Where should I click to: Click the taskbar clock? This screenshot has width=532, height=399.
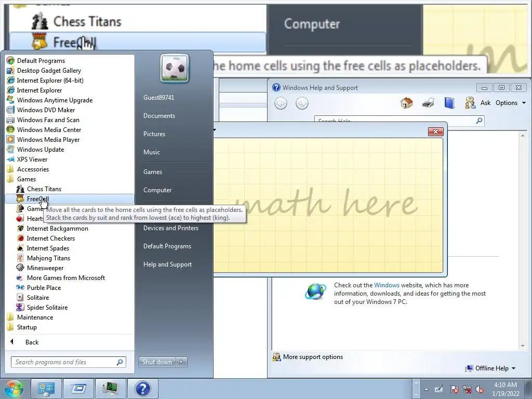[506, 389]
